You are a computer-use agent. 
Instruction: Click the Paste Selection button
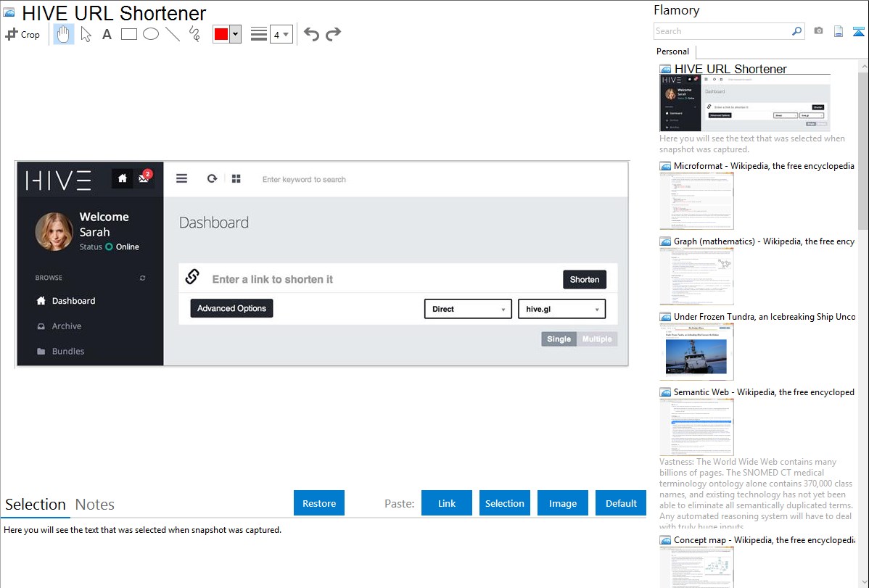505,503
